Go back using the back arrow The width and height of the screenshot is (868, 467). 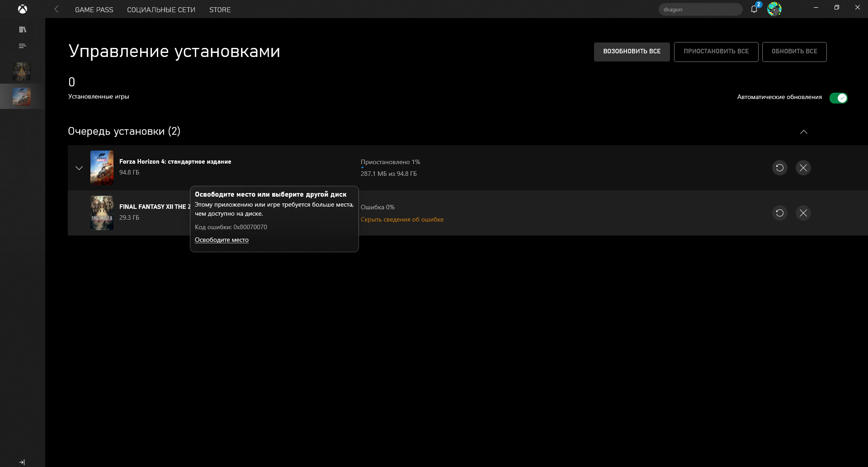pos(57,9)
